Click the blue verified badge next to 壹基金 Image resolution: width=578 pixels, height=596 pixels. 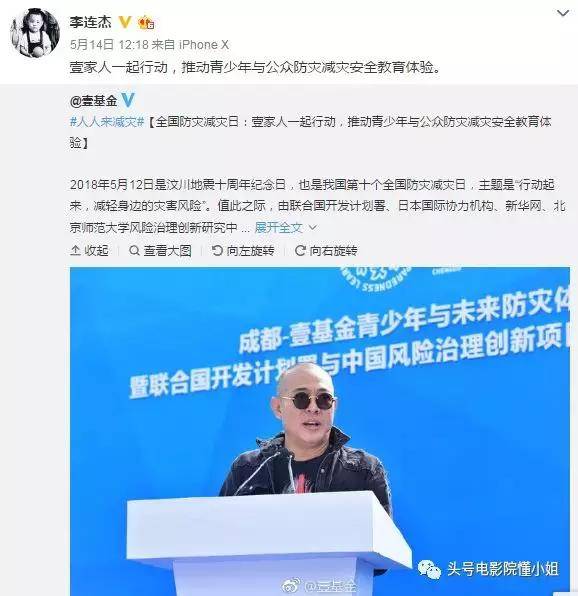click(x=128, y=100)
